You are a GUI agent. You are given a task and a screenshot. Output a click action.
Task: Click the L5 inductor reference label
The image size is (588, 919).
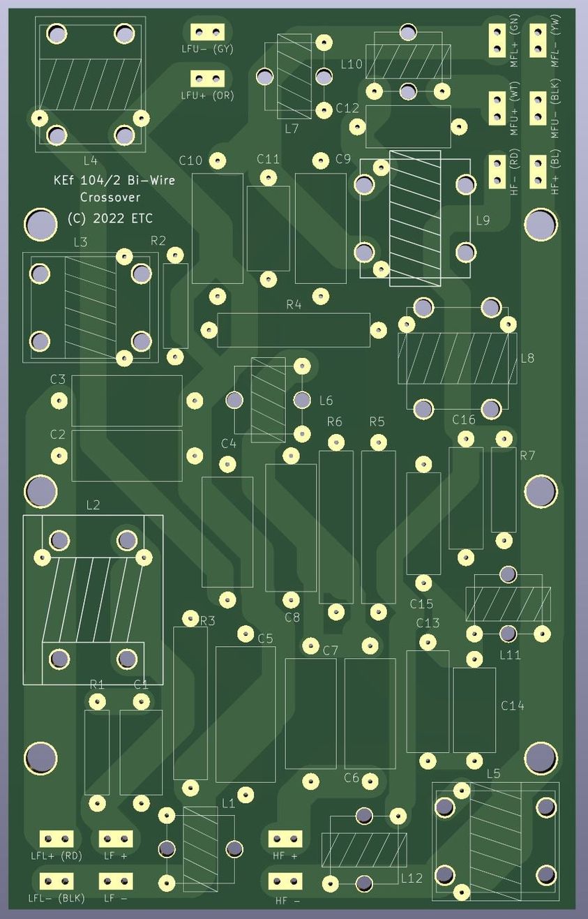click(x=493, y=774)
